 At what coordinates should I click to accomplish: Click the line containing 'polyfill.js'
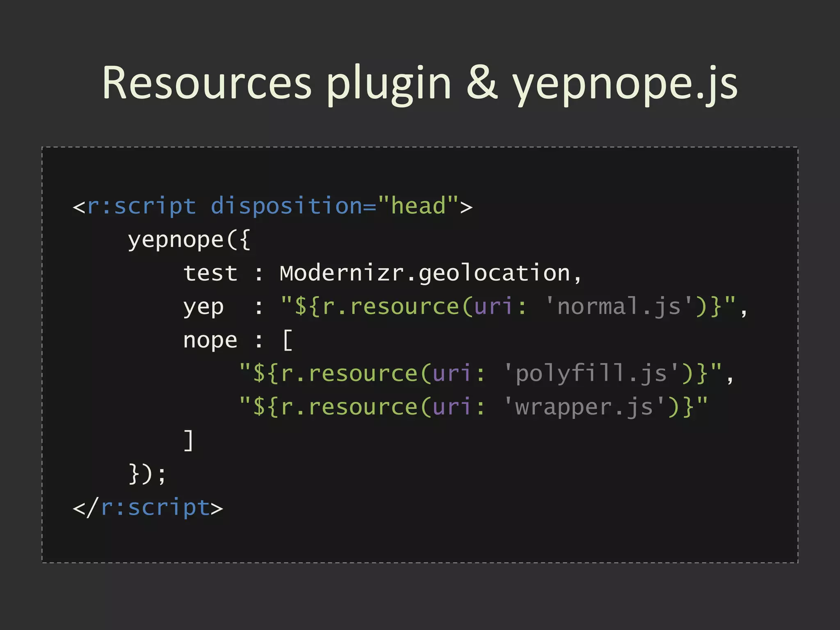click(x=486, y=374)
